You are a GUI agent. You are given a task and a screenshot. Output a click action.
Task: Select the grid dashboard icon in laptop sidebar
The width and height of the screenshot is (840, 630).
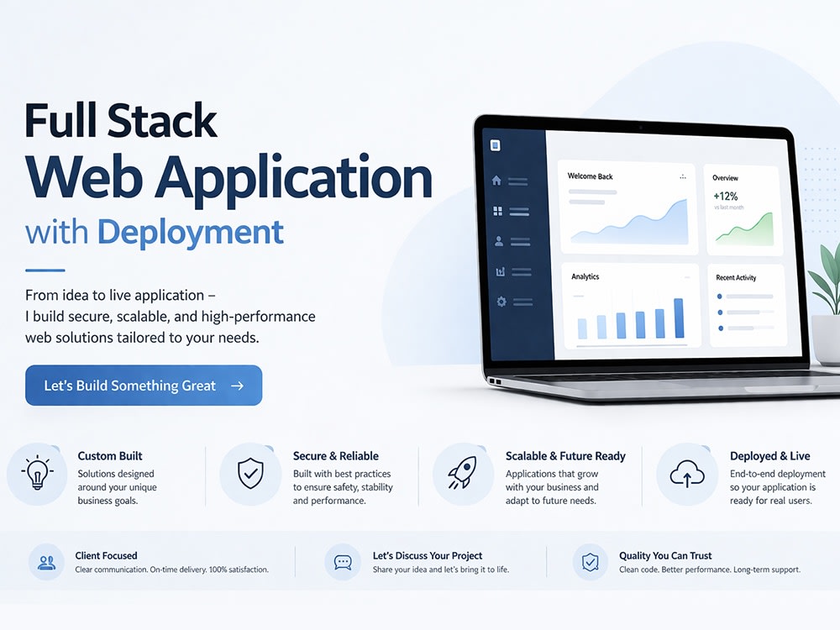click(497, 211)
